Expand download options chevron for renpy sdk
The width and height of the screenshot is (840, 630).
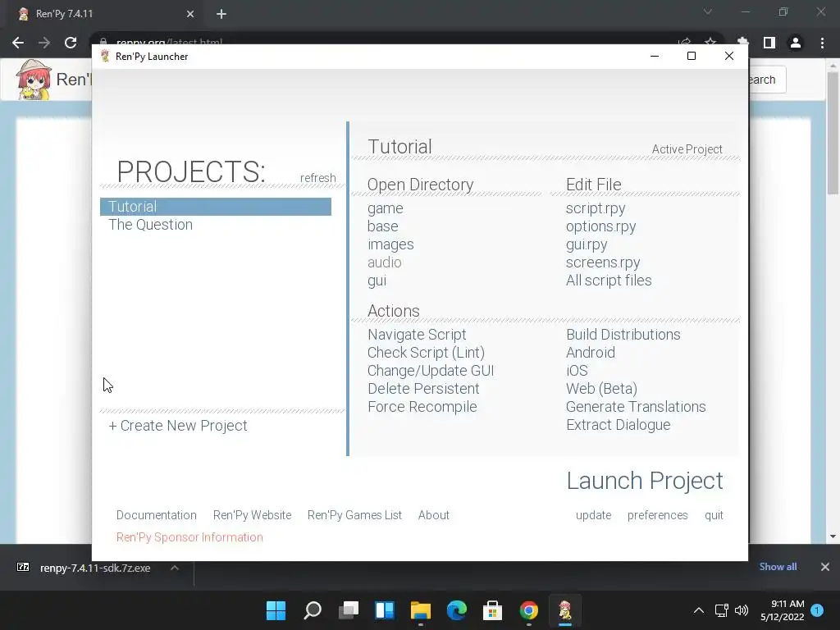pos(175,568)
